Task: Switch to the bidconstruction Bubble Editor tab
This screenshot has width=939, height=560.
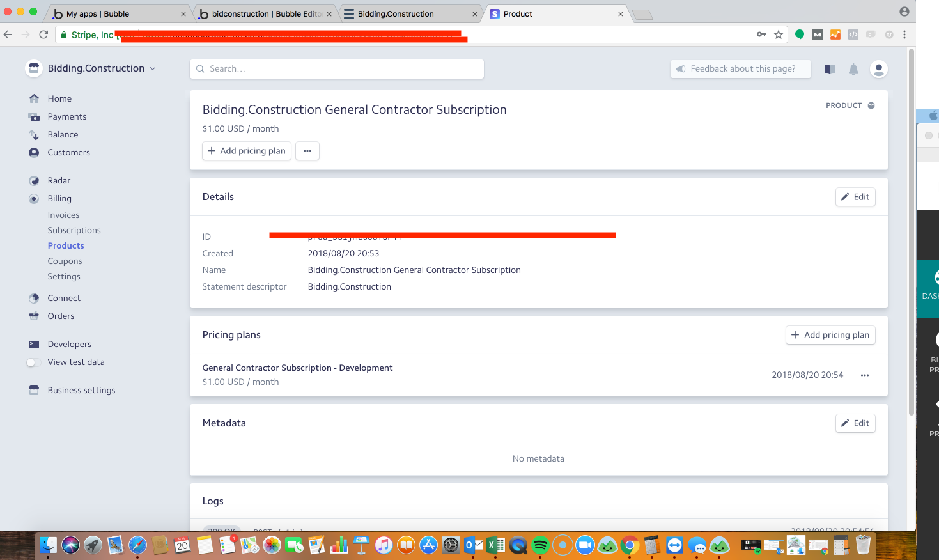Action: (265, 14)
